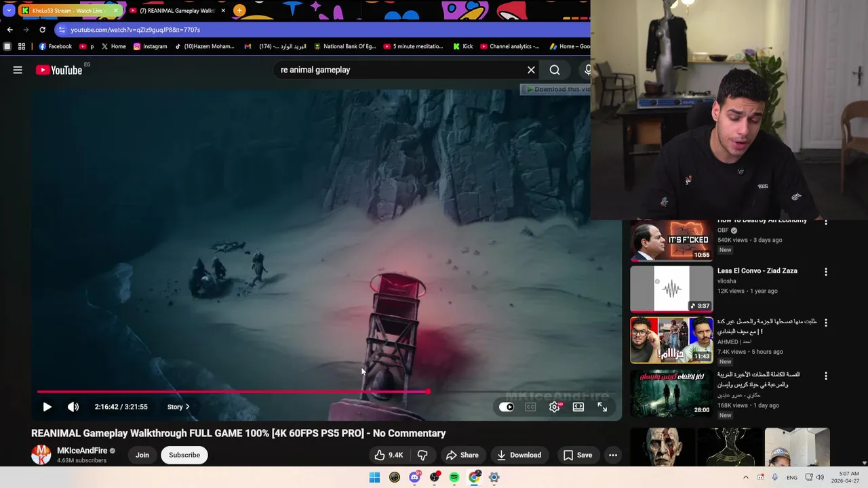This screenshot has width=868, height=488.
Task: Show hidden system tray icons
Action: point(745,477)
